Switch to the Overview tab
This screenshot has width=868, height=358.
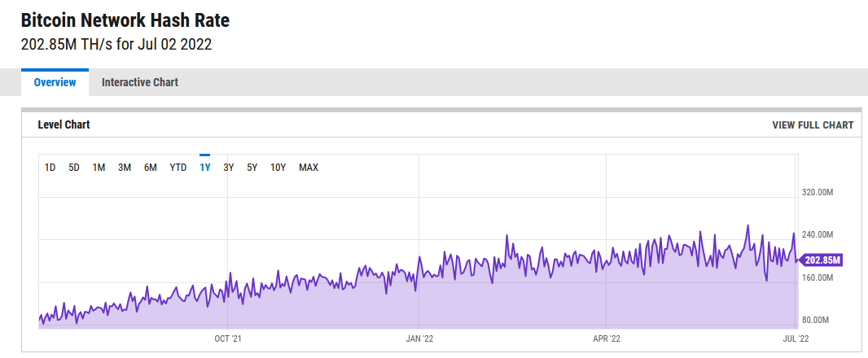55,82
